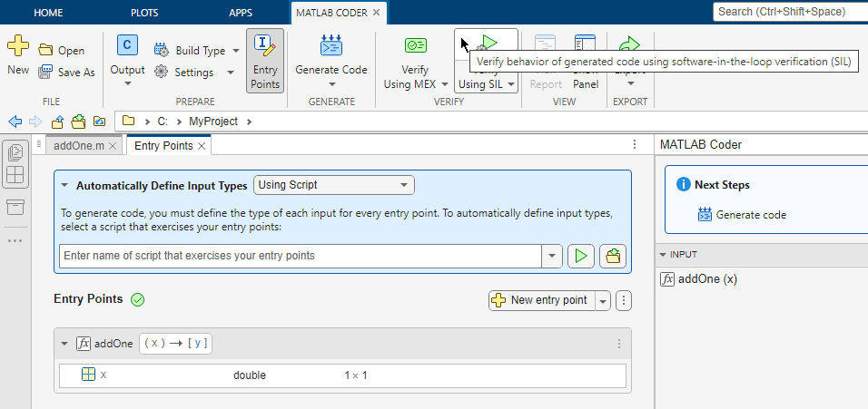This screenshot has height=409, width=868.
Task: Click Save As in FILE section
Action: (67, 73)
